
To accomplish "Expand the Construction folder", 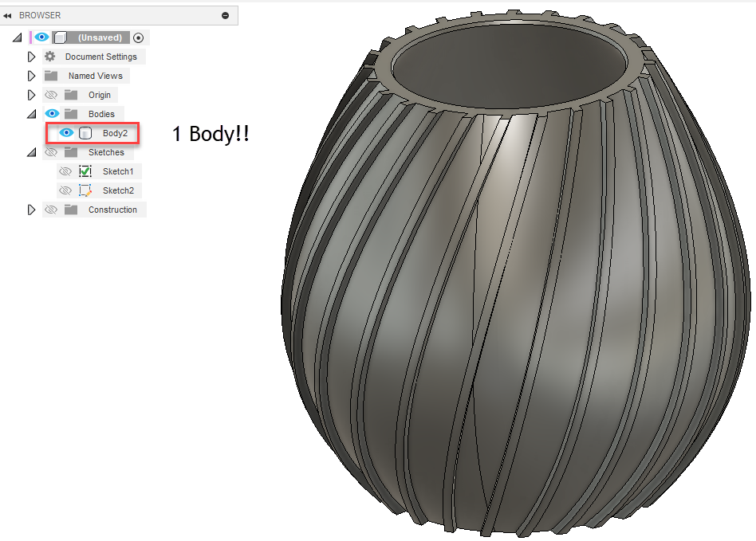I will point(30,209).
